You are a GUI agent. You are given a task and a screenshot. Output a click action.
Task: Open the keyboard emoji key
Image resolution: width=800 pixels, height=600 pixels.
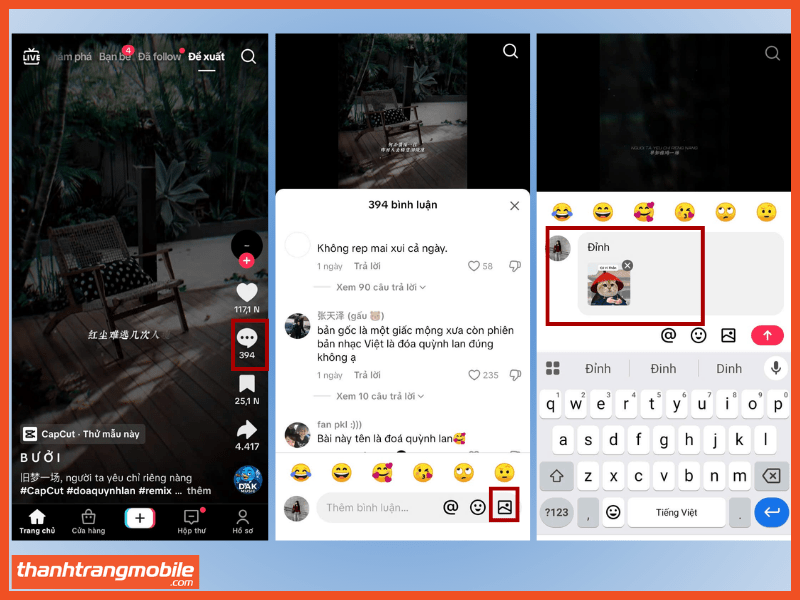613,512
